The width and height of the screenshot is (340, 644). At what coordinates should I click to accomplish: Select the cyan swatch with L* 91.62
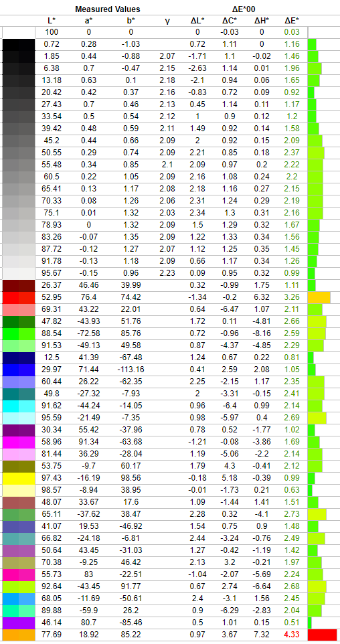[19, 406]
